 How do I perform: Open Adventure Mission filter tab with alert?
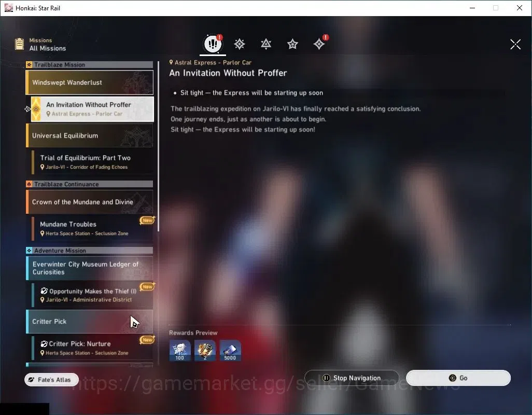[319, 44]
